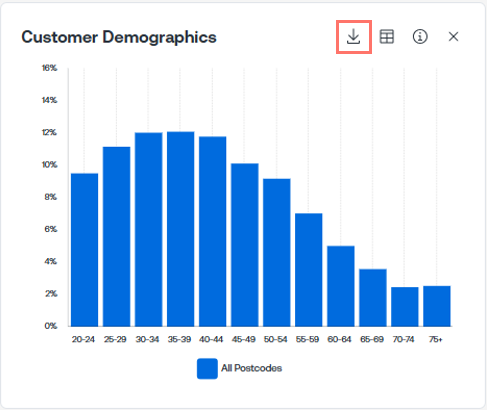Click the Customer Demographics title
This screenshot has height=410, width=487.
119,37
